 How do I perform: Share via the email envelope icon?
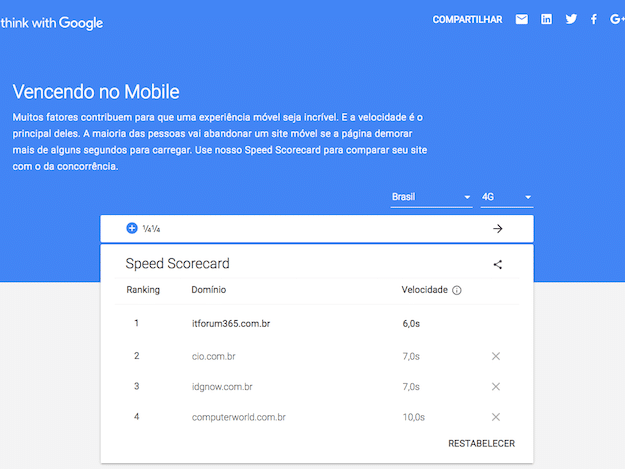pos(521,19)
